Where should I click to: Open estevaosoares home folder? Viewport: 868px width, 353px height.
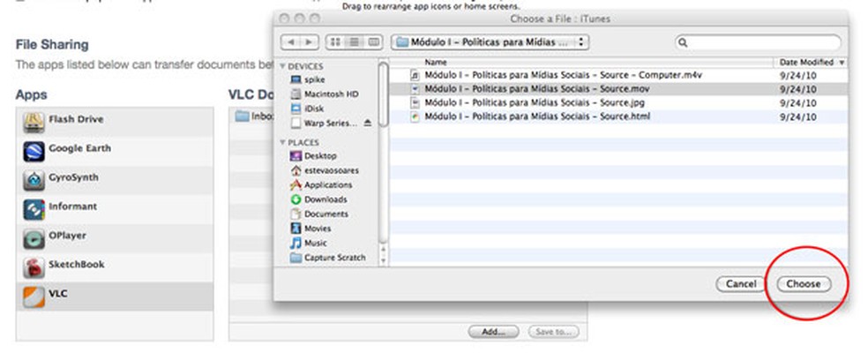point(325,170)
